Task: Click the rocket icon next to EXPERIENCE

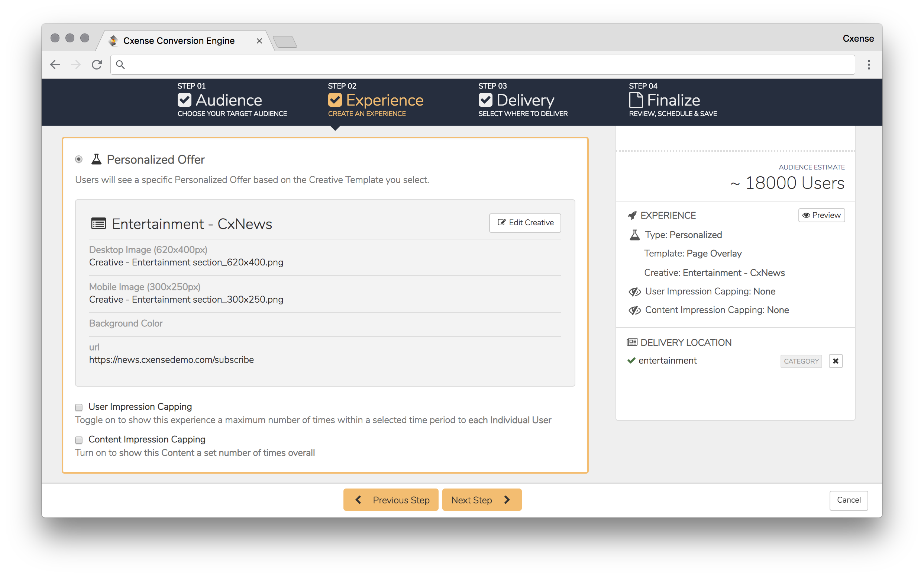Action: click(632, 216)
